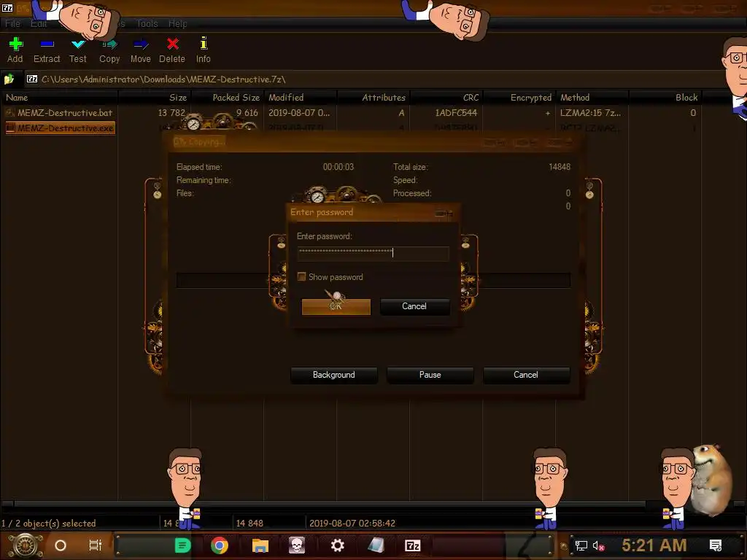Sort by Size column header
747x560 pixels.
[155, 98]
